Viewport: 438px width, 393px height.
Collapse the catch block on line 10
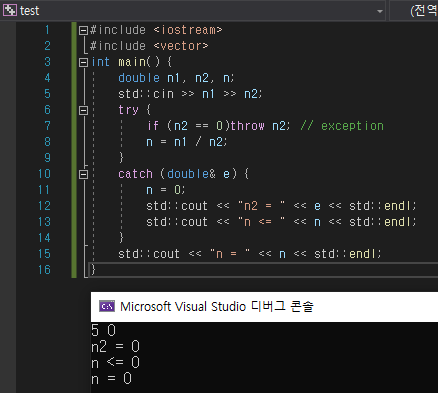83,174
